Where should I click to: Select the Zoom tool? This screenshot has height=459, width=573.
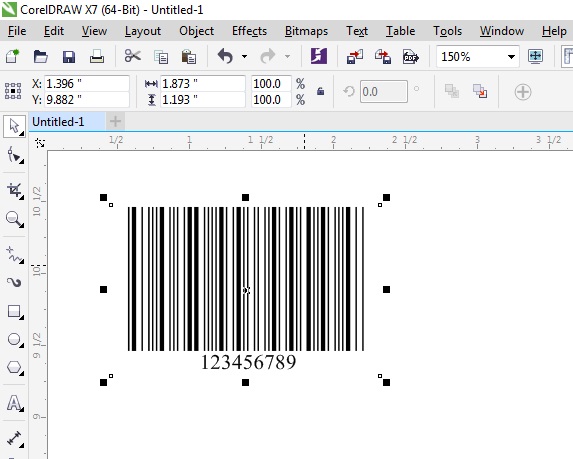[15, 219]
